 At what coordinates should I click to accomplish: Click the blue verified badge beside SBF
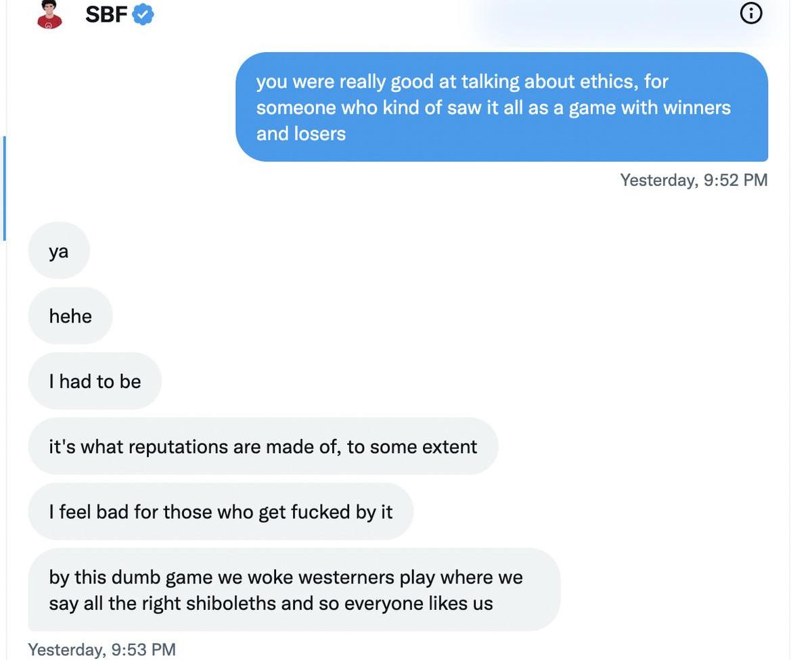143,14
